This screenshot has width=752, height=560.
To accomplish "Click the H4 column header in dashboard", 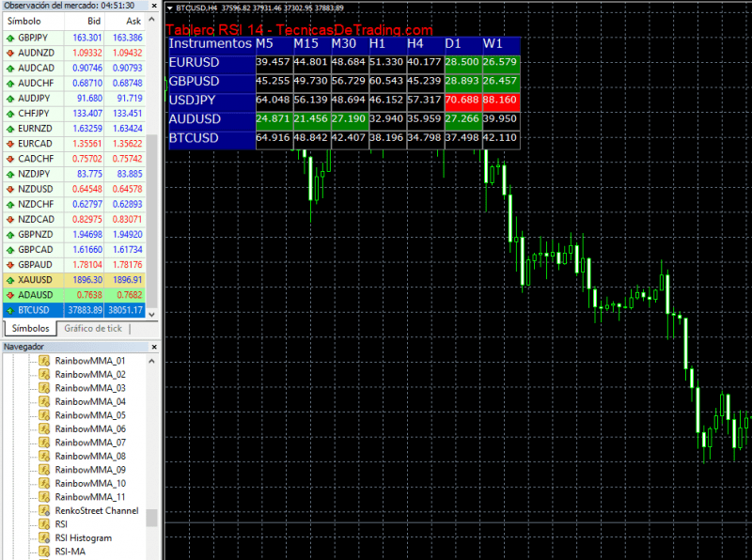I will (x=415, y=43).
